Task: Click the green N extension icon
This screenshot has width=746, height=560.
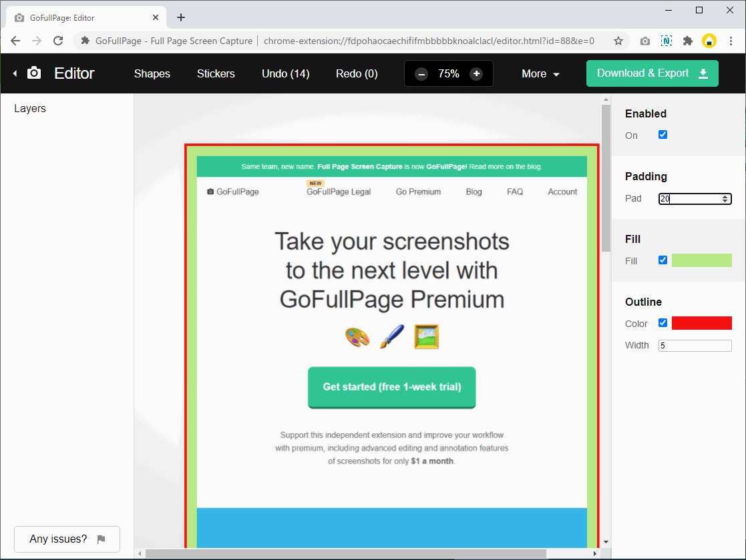Action: pyautogui.click(x=667, y=41)
